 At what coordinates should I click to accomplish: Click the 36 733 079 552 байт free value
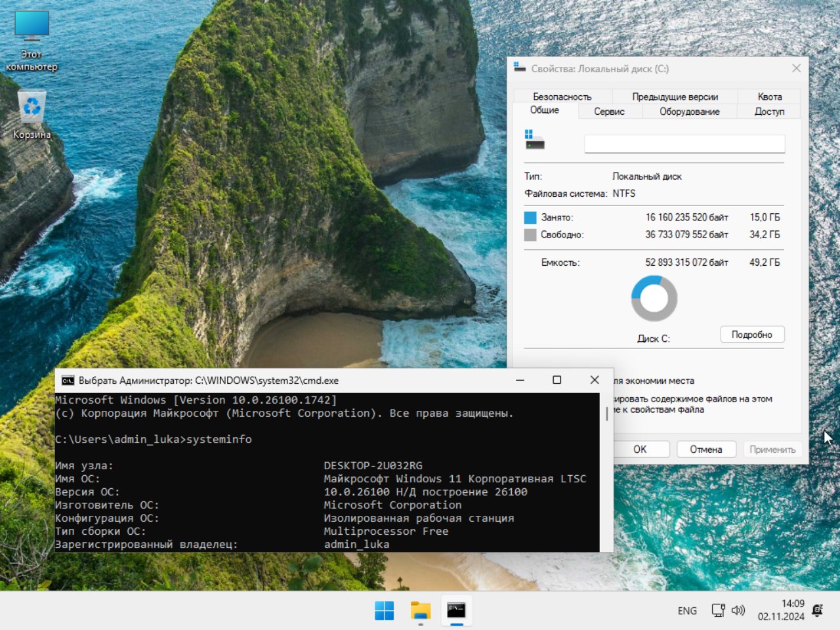click(x=686, y=234)
